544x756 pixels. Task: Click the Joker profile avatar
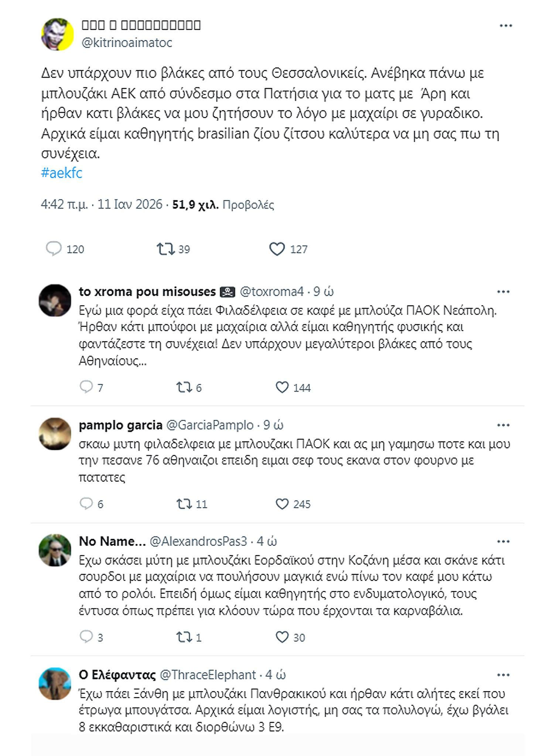click(57, 34)
